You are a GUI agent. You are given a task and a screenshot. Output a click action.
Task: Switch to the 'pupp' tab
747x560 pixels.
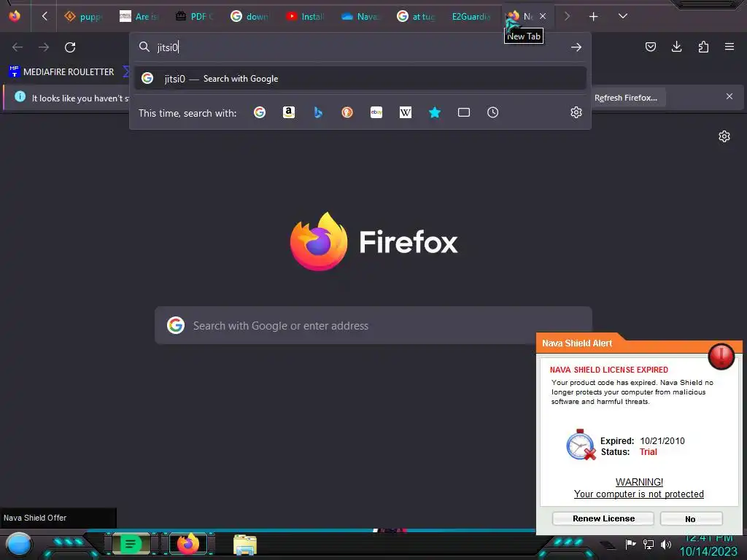coord(83,17)
